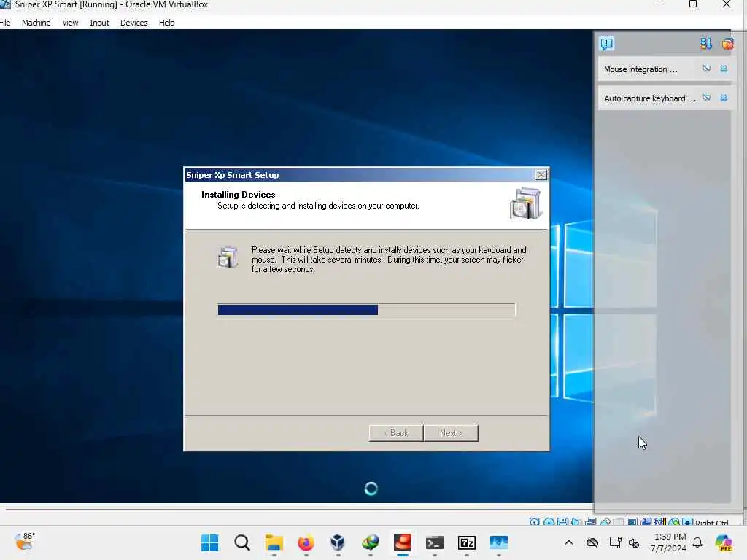Image resolution: width=747 pixels, height=560 pixels.
Task: Open the File menu in VirtualBox
Action: [5, 23]
